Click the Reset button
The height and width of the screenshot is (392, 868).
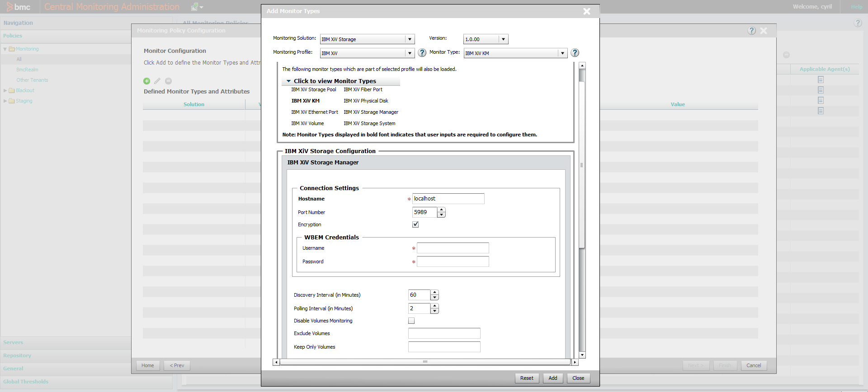point(527,378)
